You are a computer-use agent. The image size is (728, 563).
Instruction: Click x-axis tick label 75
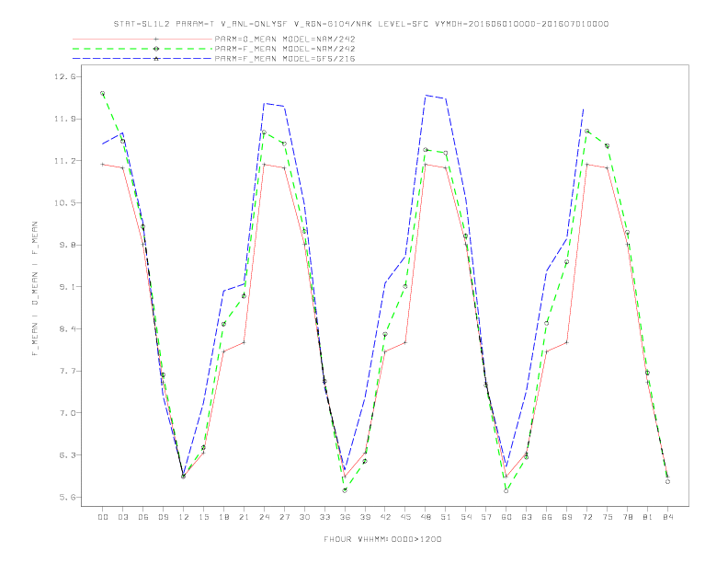coord(608,517)
